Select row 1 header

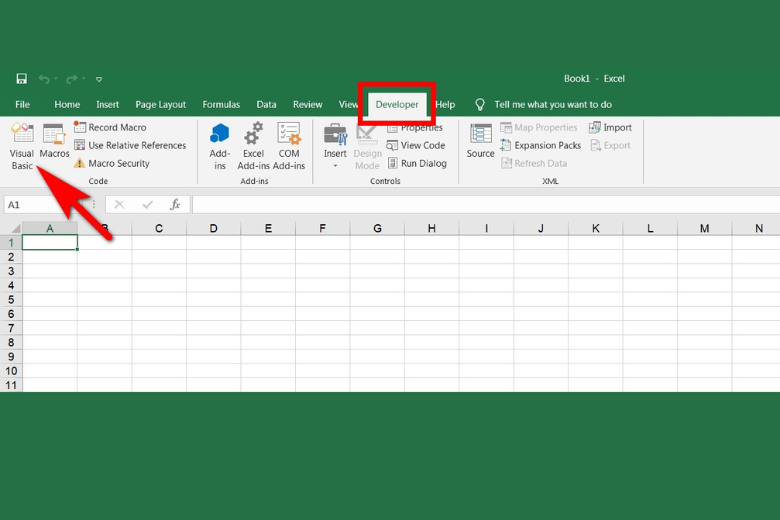[11, 243]
